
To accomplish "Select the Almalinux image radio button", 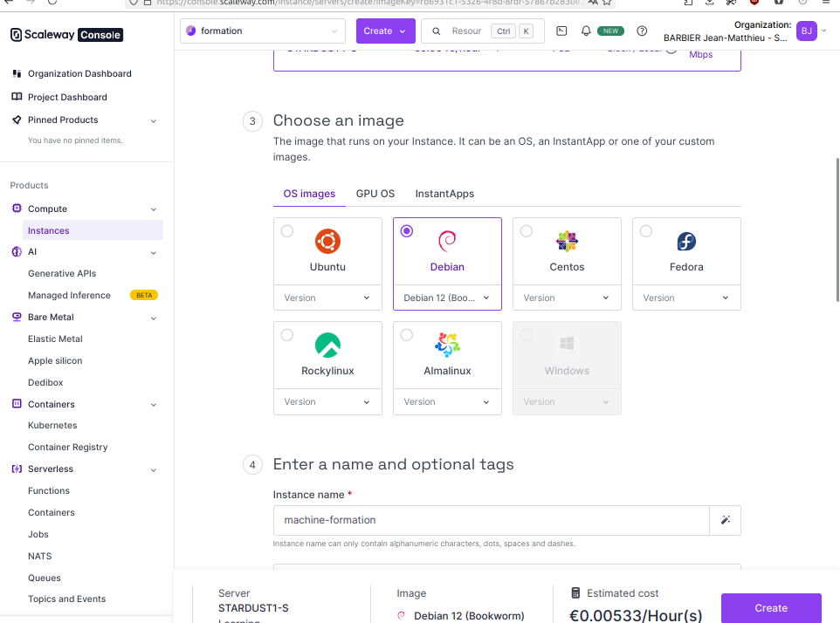I will [407, 335].
